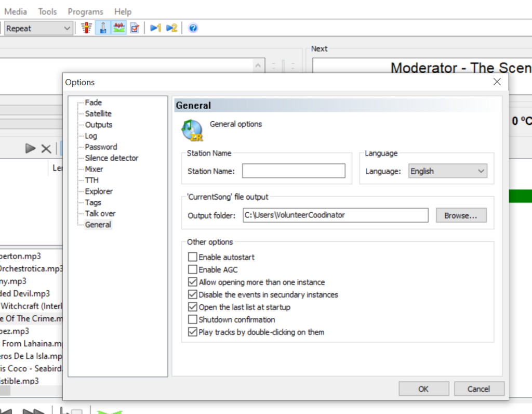Toggle the blue microphone toolbar icon

(103, 28)
